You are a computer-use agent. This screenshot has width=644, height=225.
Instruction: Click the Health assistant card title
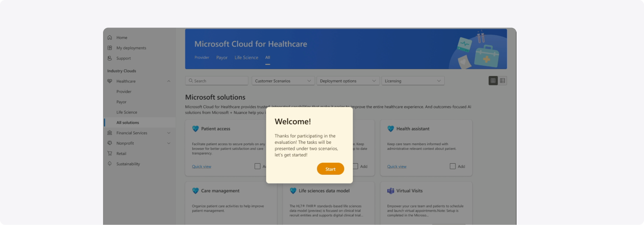(x=413, y=129)
